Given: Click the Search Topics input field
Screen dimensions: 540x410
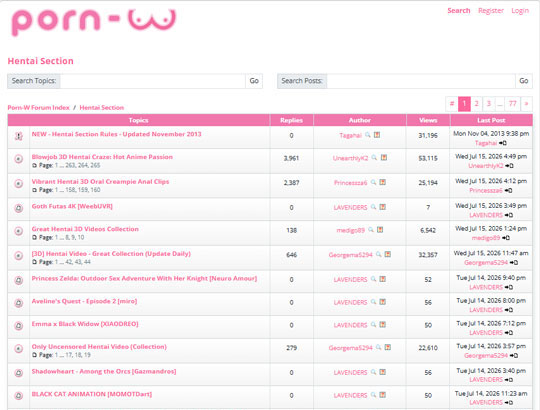Looking at the screenshot, I should 153,81.
